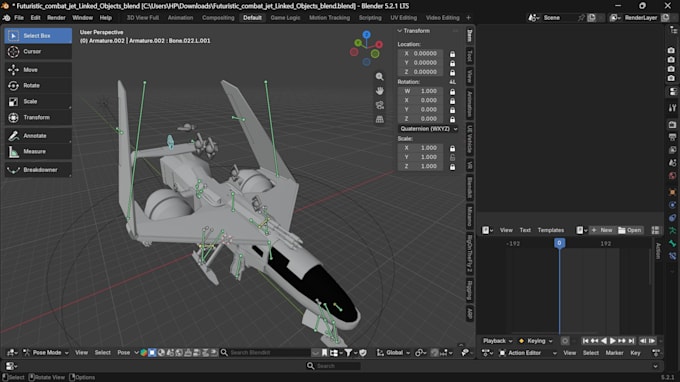Open Quaternion (WXYZ) rotation mode dropdown
This screenshot has height=382, width=680.
428,129
